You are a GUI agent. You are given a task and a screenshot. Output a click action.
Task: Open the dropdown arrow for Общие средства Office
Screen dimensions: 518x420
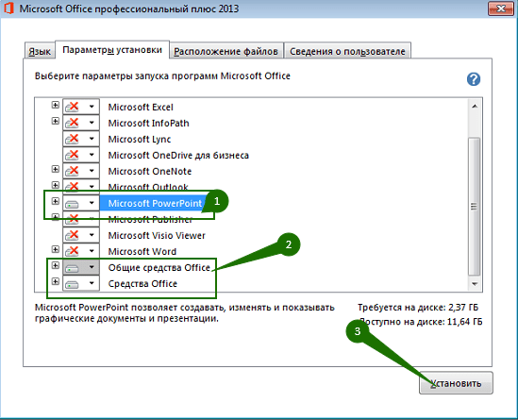click(92, 267)
